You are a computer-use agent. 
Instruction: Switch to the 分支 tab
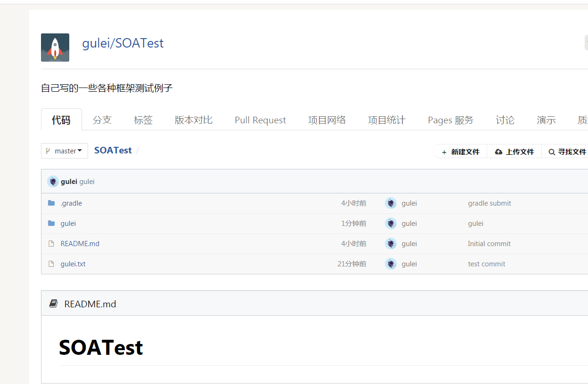coord(102,120)
